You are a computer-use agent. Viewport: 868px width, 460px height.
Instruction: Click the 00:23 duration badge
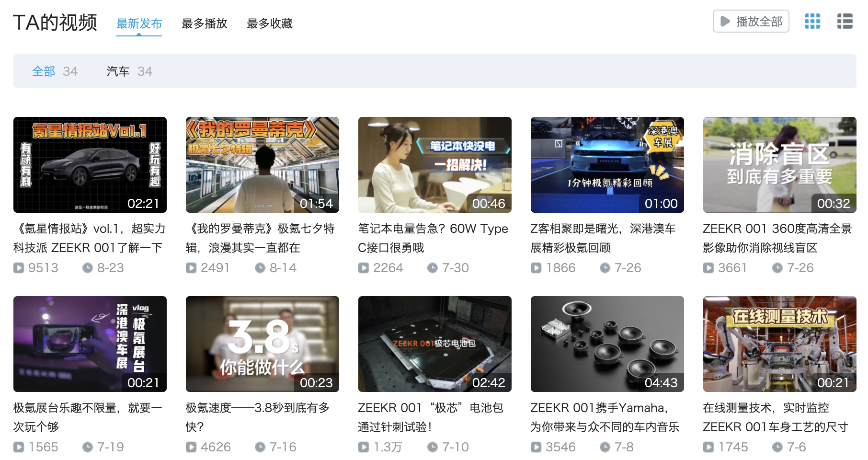click(316, 383)
